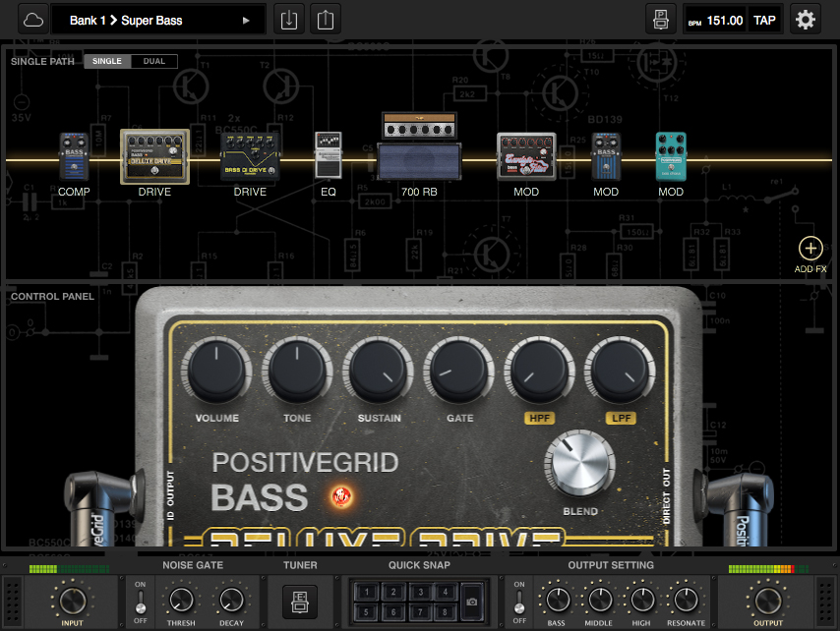
Task: Select the EQ pedal in the chain
Action: (328, 155)
